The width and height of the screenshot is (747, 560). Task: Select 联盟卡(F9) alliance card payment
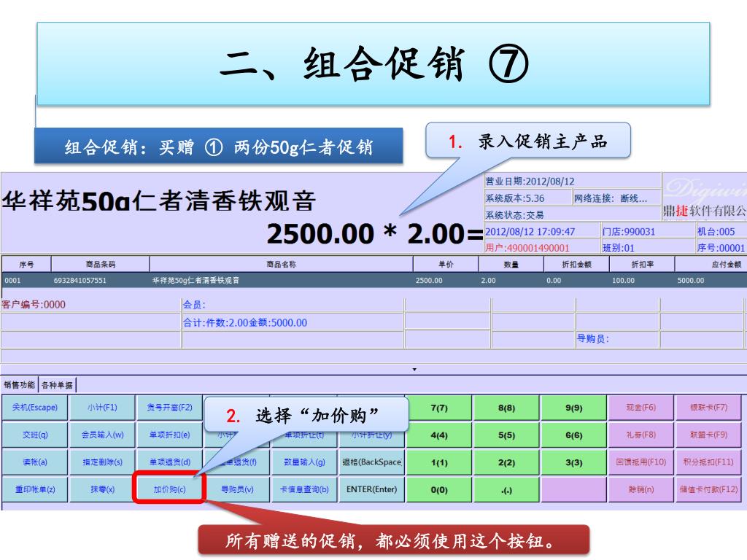(x=708, y=435)
